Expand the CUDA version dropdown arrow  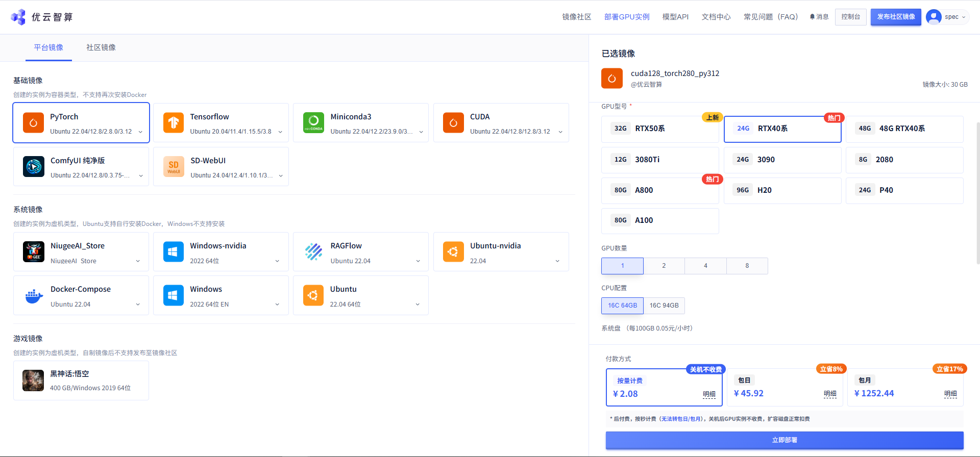[x=560, y=132]
